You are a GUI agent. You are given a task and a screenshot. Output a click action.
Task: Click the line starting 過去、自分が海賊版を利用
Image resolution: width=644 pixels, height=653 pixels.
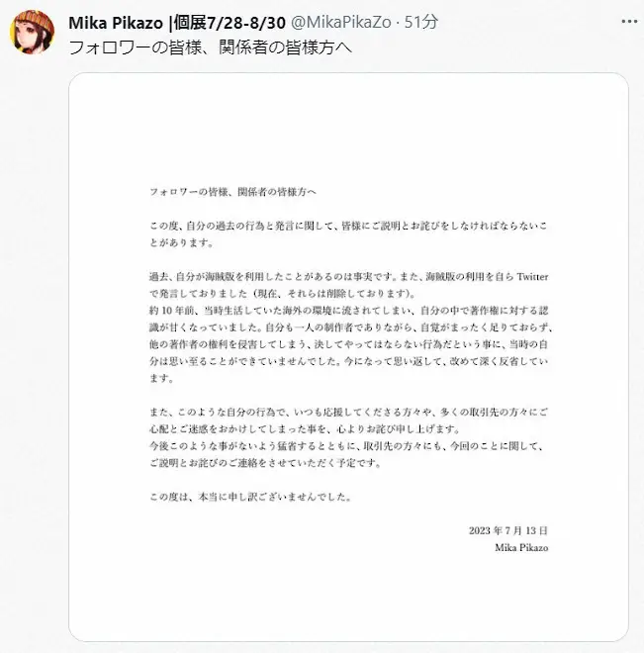click(348, 276)
